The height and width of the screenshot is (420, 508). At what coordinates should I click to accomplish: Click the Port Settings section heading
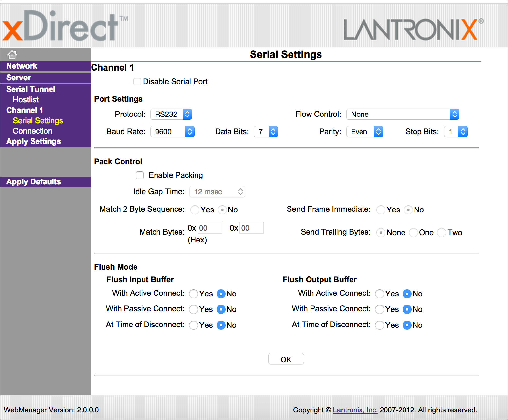(118, 99)
